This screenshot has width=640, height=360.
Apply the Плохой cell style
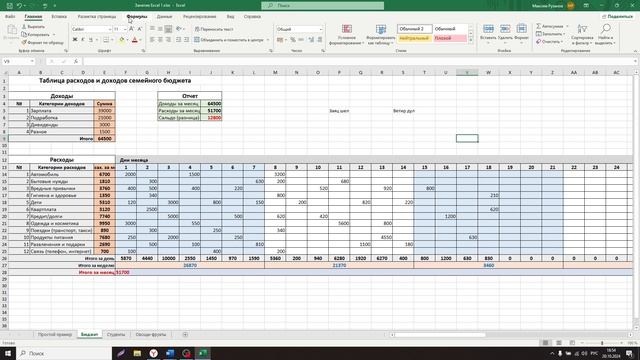click(450, 38)
